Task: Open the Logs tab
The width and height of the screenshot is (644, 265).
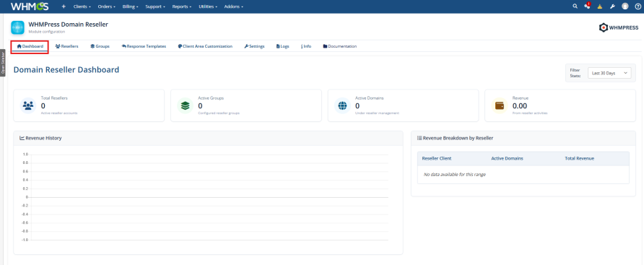Action: pos(282,46)
